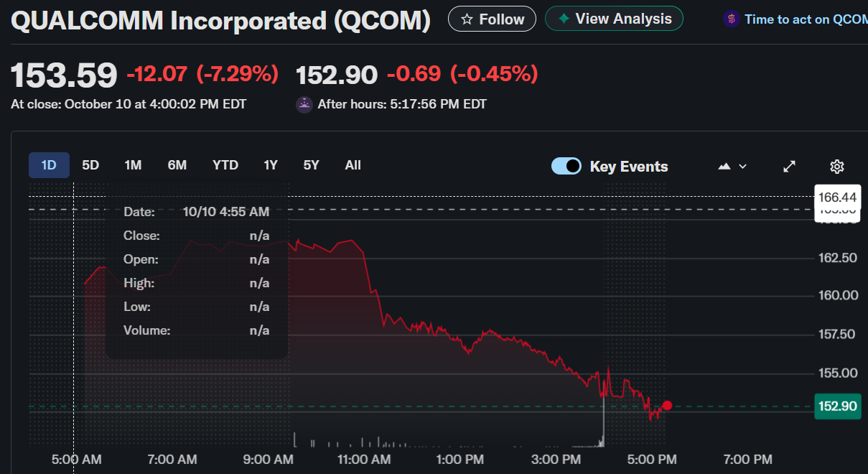
Task: Select the 6M time range
Action: point(177,165)
